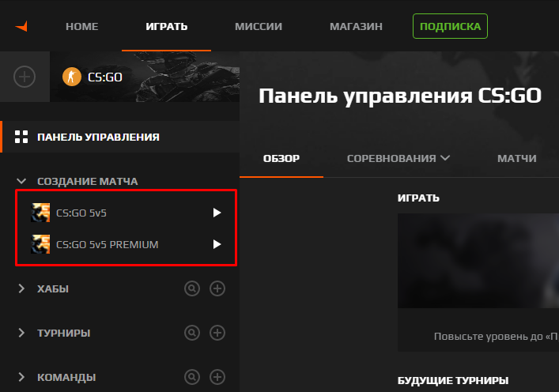The height and width of the screenshot is (392, 559).
Task: Select CS:GO 5v5 PREMIUM queue
Action: (x=127, y=244)
